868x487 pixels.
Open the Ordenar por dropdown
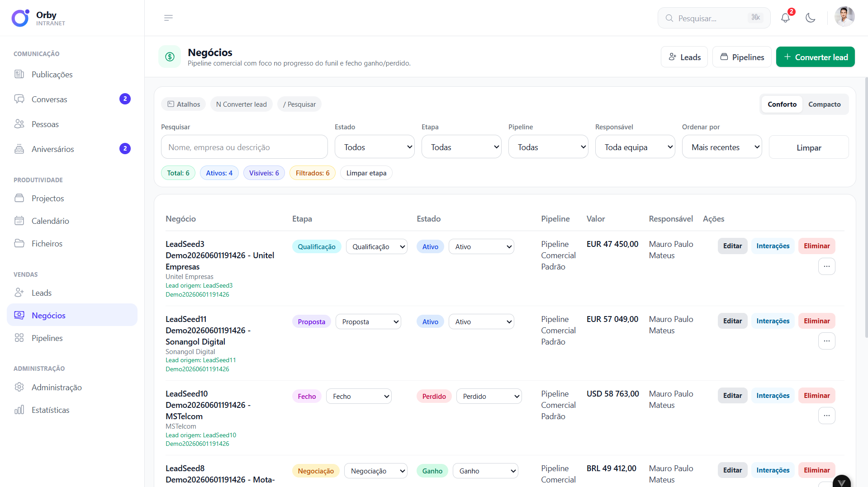722,147
